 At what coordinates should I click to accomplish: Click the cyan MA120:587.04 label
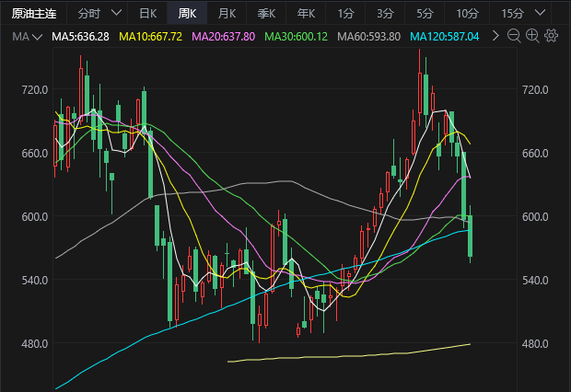449,36
